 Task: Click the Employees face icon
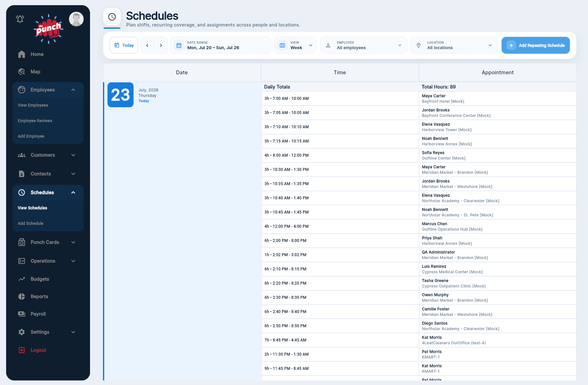tap(22, 90)
